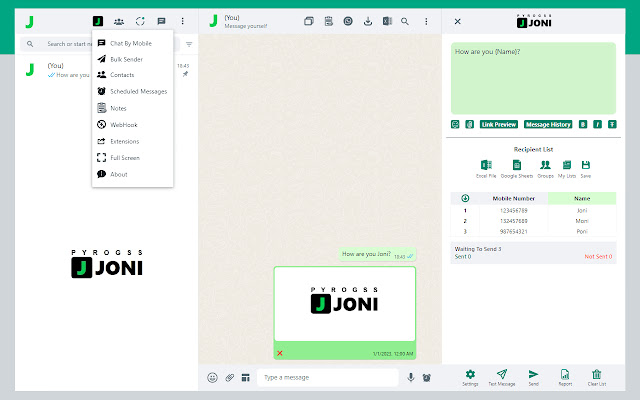The width and height of the screenshot is (640, 400).
Task: Select mobile number 987654321 cell
Action: click(x=513, y=231)
